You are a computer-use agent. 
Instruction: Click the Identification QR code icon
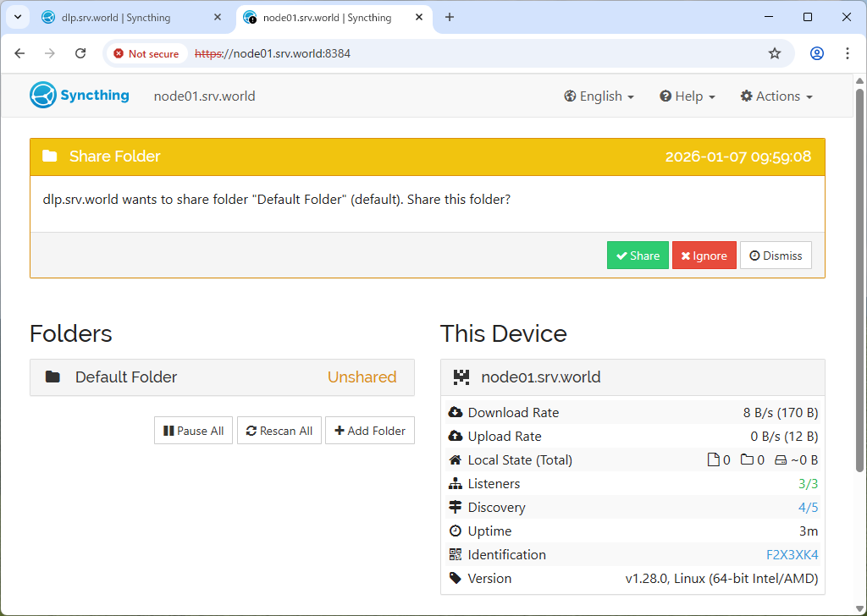click(456, 555)
